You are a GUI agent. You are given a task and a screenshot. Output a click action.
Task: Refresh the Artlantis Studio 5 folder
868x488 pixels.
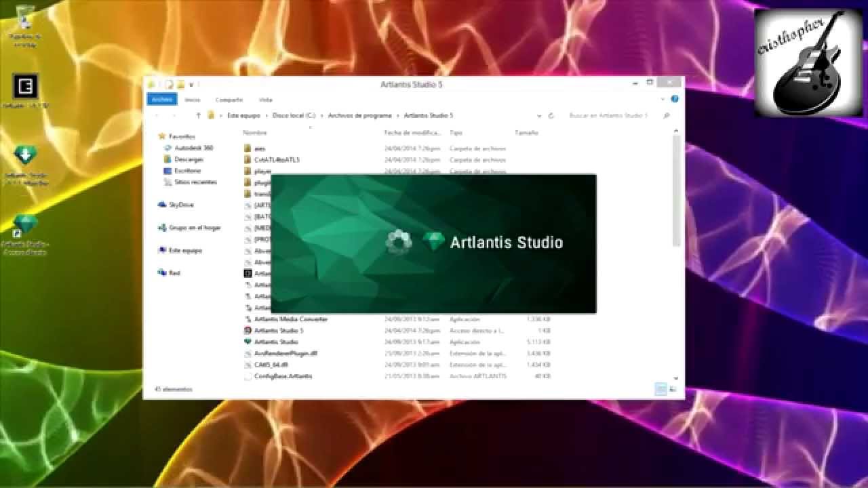coord(551,116)
